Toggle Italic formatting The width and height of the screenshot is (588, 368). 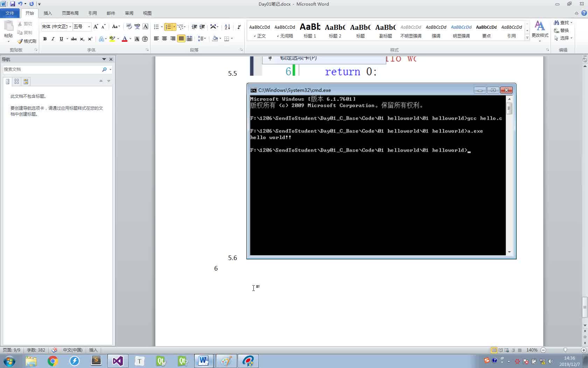pyautogui.click(x=53, y=39)
